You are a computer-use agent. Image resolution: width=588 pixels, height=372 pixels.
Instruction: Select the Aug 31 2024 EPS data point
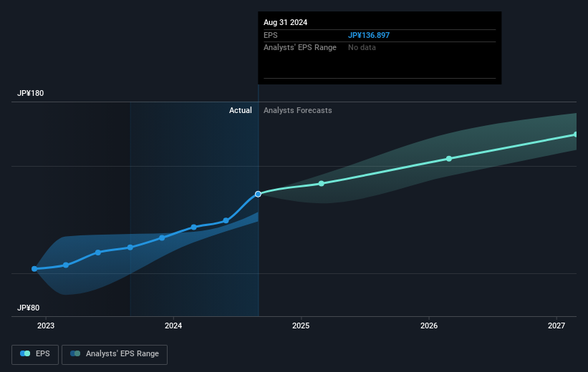click(258, 194)
